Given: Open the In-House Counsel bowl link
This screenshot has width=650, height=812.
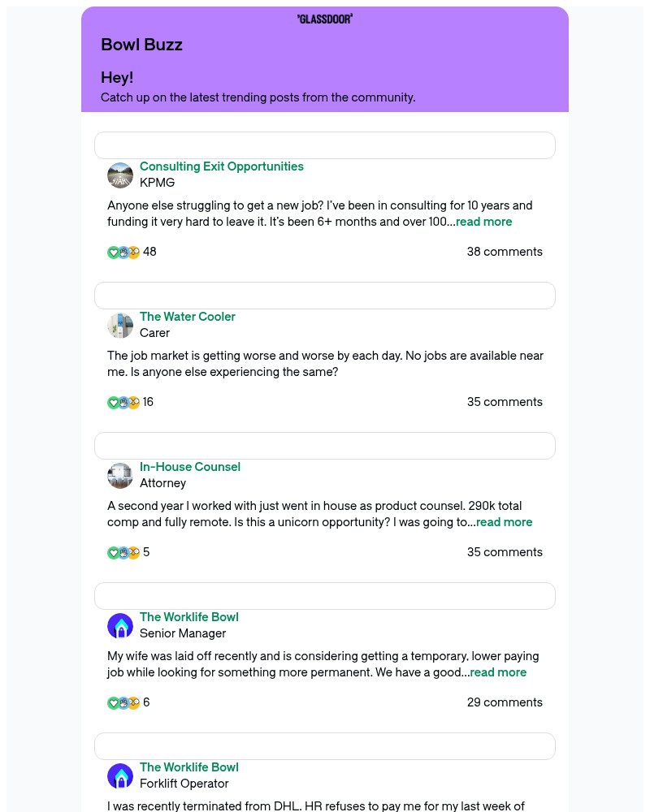Looking at the screenshot, I should click(x=189, y=467).
